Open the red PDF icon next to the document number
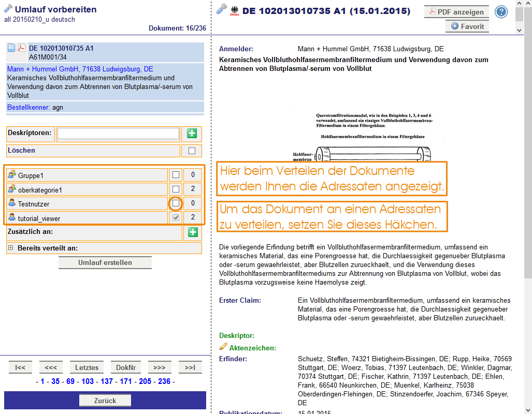Viewport: 532px width, 414px height. pyautogui.click(x=21, y=48)
